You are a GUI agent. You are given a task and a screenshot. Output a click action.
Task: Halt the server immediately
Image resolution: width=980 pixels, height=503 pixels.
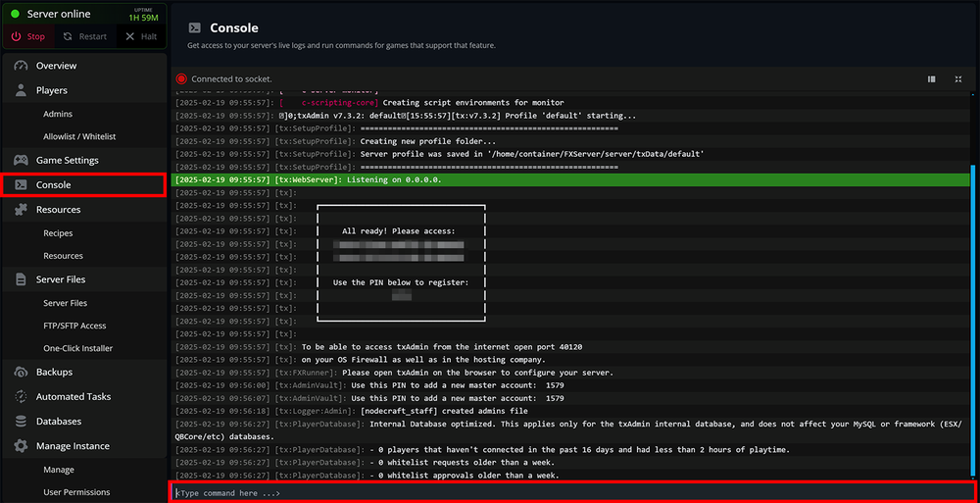(x=140, y=36)
